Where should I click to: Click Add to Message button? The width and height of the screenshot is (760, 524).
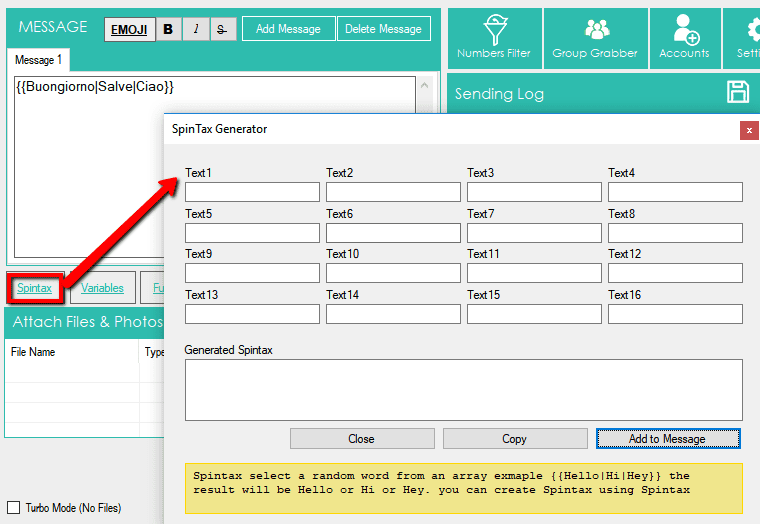(x=668, y=439)
